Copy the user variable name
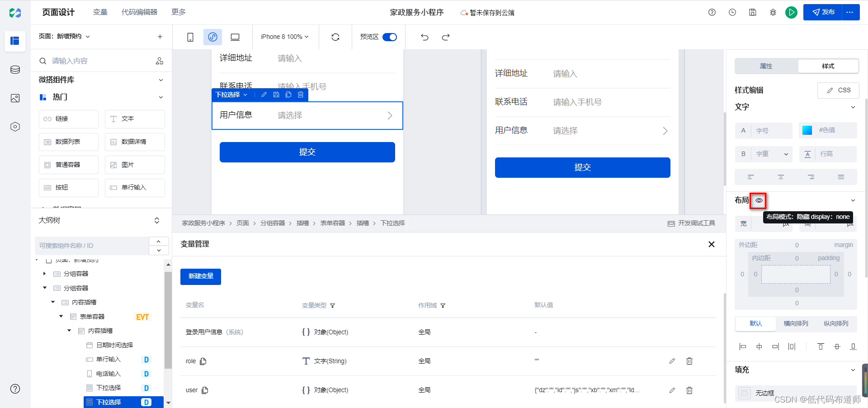This screenshot has height=408, width=868. [205, 390]
